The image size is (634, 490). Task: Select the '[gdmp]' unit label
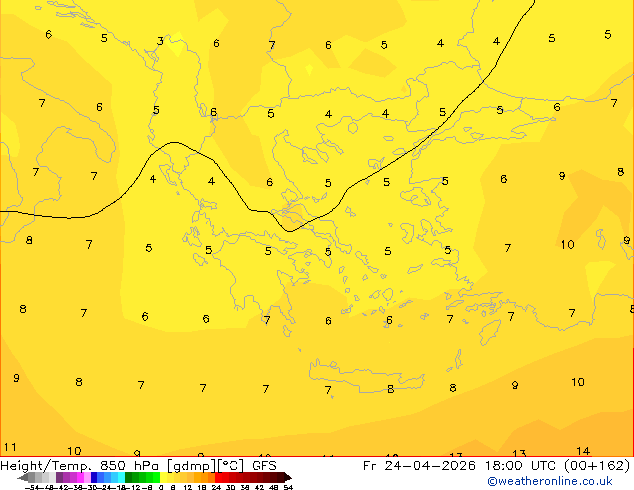pyautogui.click(x=192, y=466)
